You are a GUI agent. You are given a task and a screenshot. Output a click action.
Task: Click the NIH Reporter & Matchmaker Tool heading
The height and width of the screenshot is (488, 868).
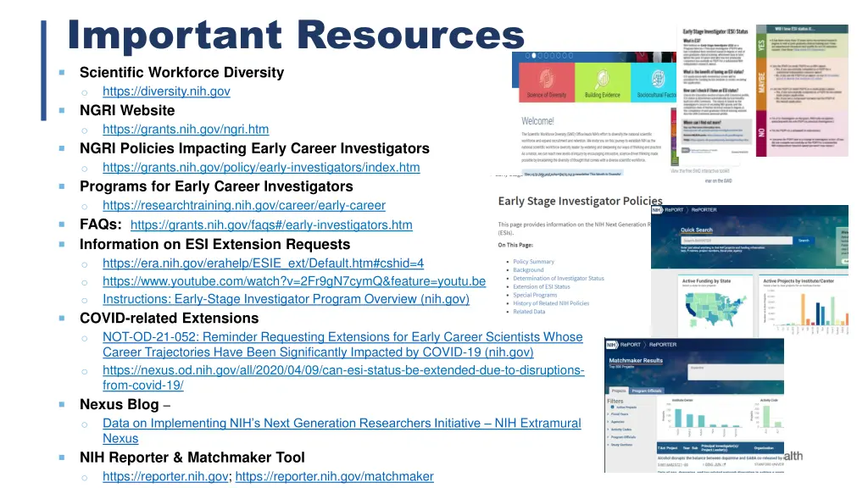[x=192, y=457]
